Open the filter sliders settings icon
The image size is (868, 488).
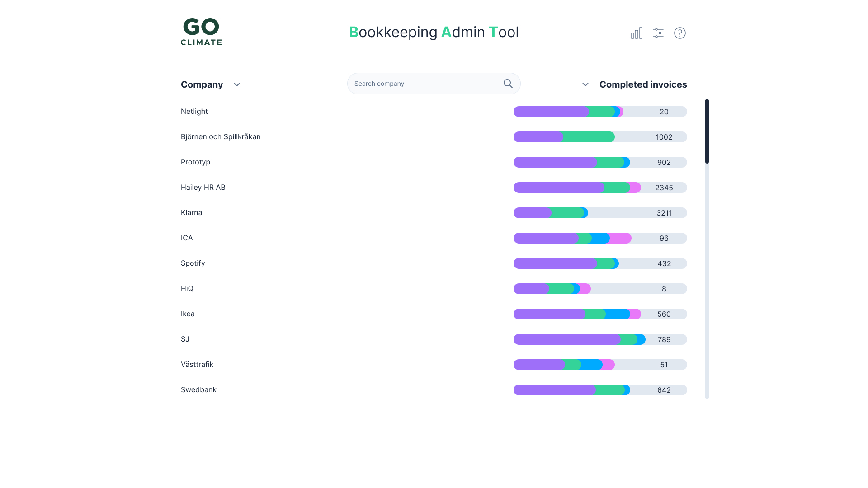(x=658, y=33)
